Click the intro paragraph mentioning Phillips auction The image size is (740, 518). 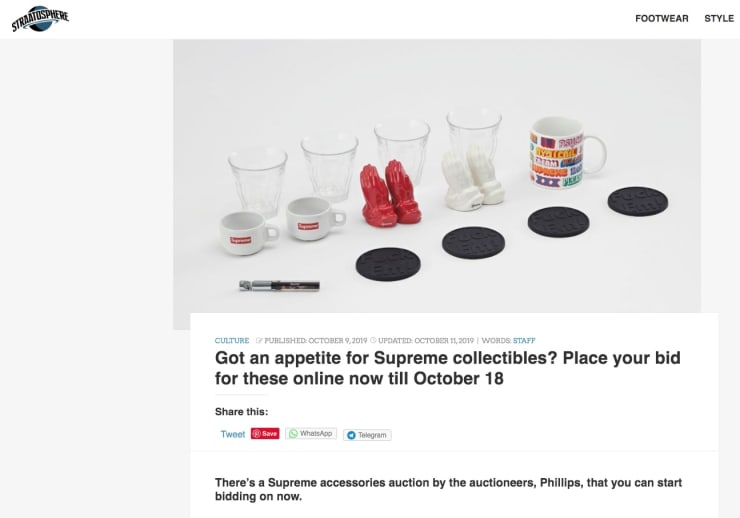(x=448, y=489)
